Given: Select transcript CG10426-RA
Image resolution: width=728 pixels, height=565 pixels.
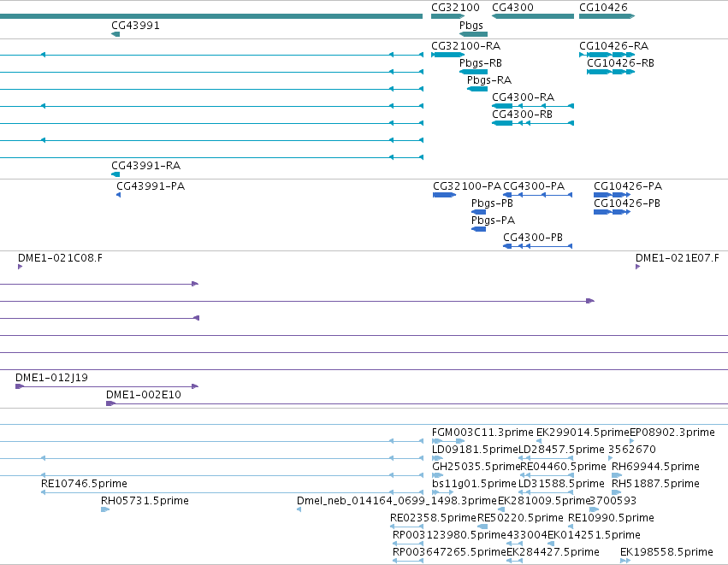Looking at the screenshot, I should point(607,55).
